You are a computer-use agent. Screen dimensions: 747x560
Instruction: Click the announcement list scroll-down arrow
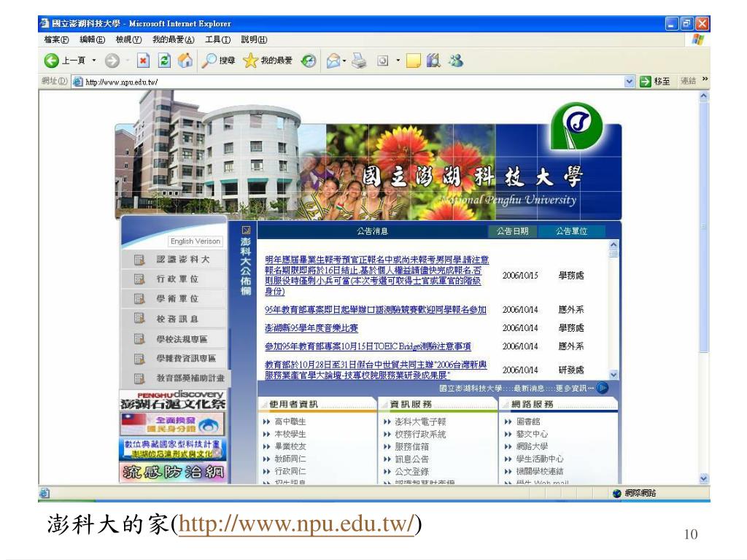pos(614,375)
